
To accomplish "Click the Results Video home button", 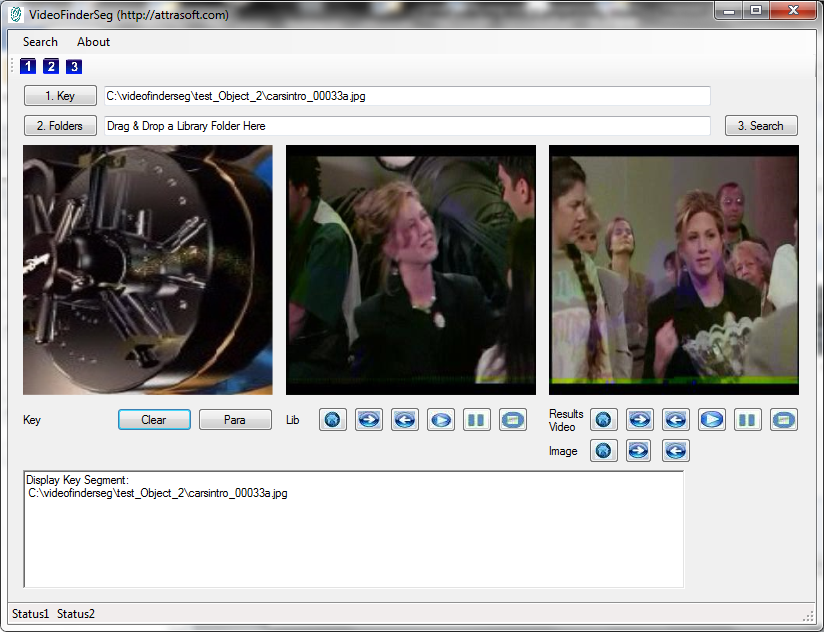I will pyautogui.click(x=604, y=420).
